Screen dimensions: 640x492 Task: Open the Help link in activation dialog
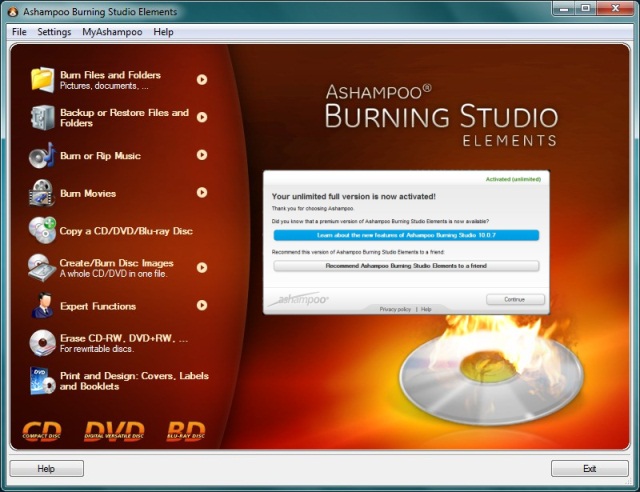click(426, 309)
